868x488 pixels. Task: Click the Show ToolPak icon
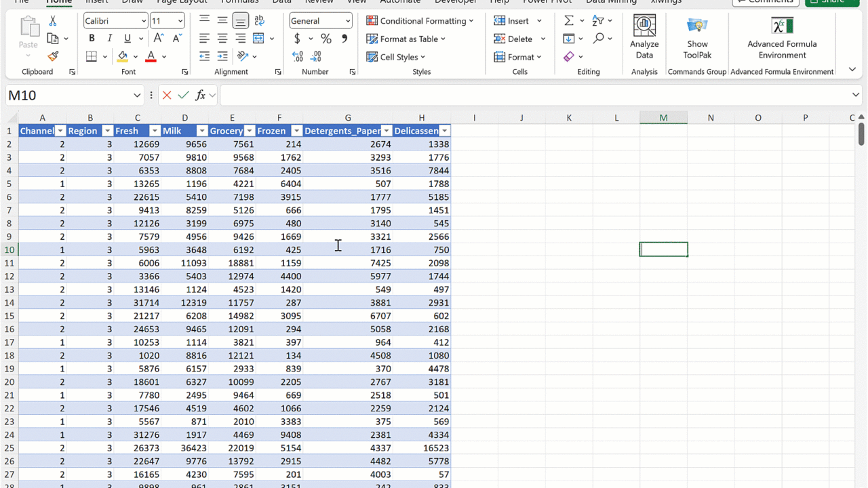tap(697, 37)
